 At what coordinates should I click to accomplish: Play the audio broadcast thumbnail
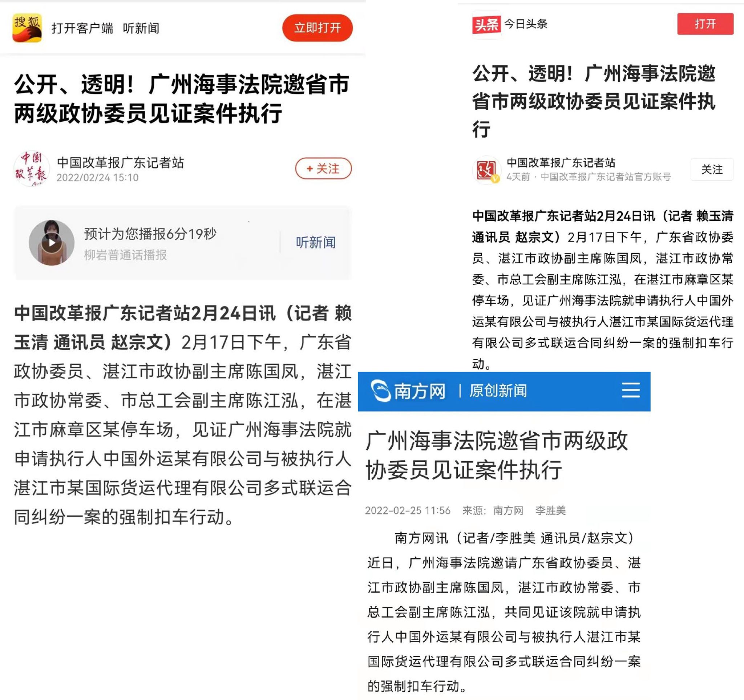(52, 242)
